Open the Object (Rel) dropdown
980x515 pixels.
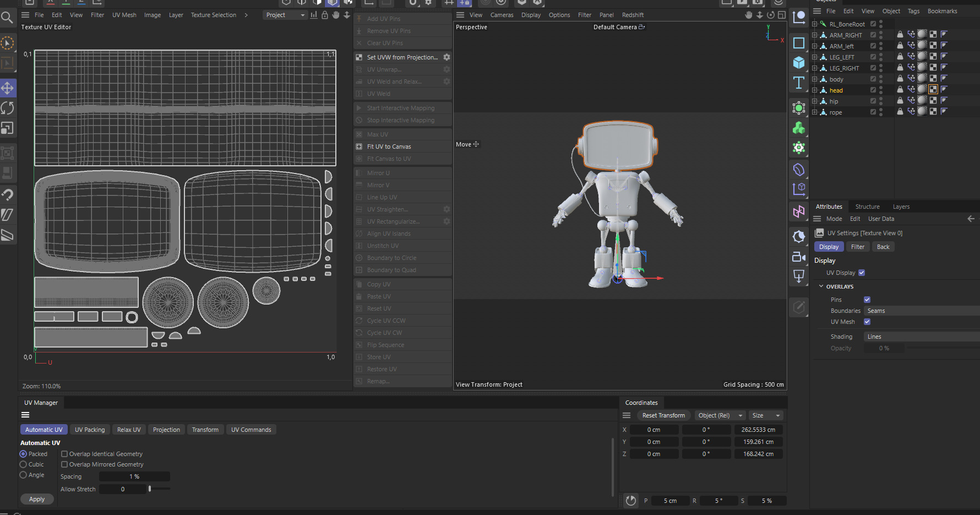tap(719, 415)
